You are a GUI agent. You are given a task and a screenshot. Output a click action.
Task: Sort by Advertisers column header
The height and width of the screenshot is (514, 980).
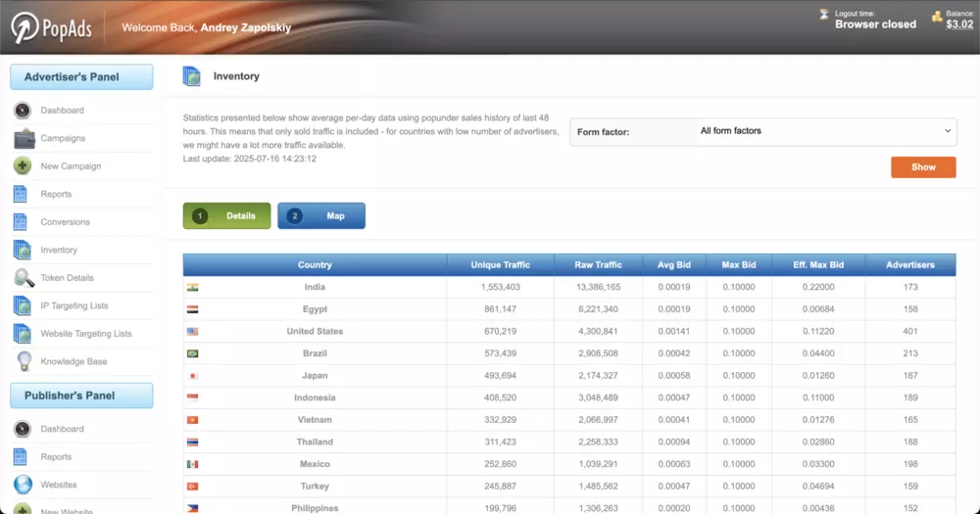click(x=910, y=264)
